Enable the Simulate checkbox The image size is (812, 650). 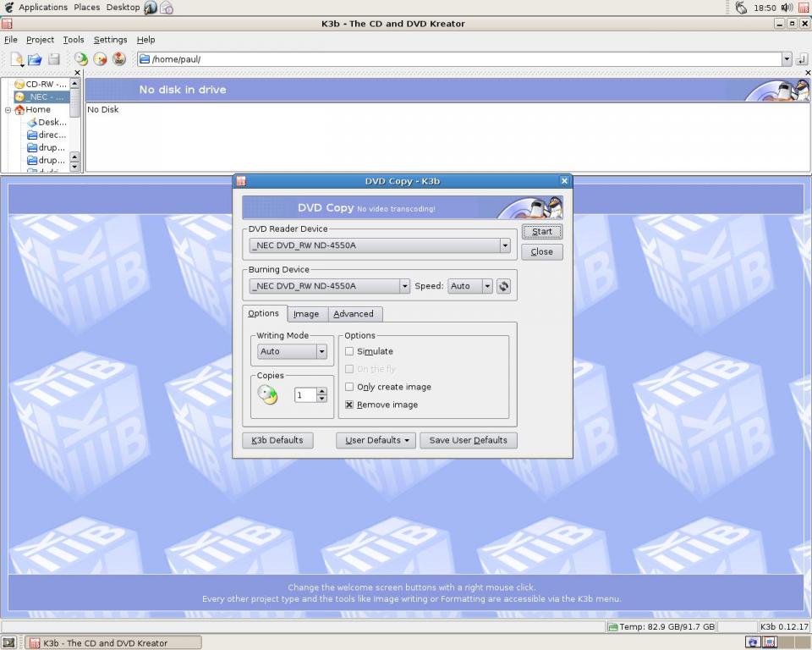point(349,351)
